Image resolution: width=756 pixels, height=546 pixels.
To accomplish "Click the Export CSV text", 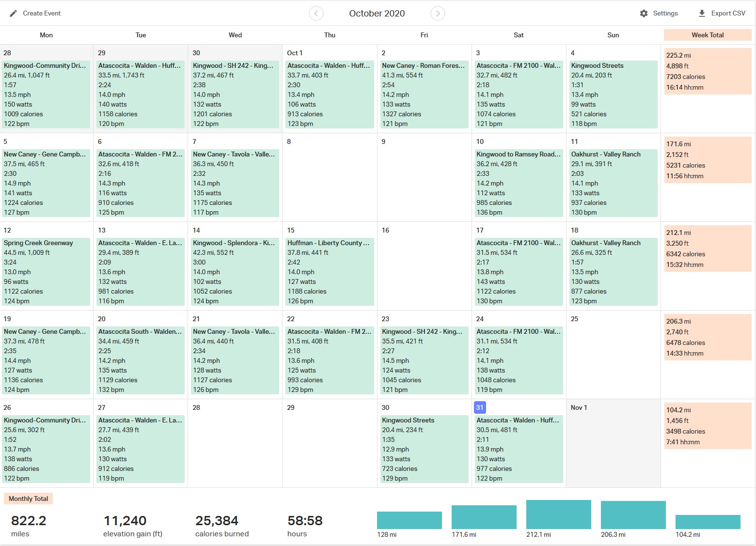I will pyautogui.click(x=728, y=13).
